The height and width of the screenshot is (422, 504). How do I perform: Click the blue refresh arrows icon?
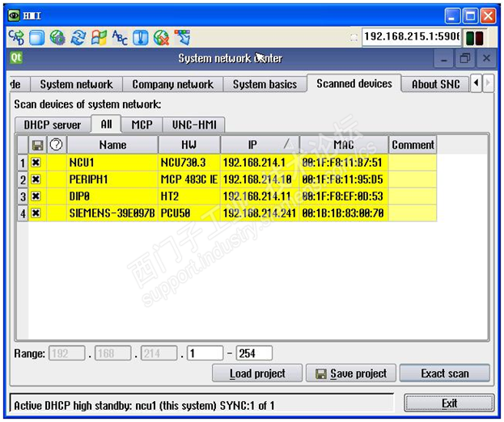pyautogui.click(x=78, y=37)
